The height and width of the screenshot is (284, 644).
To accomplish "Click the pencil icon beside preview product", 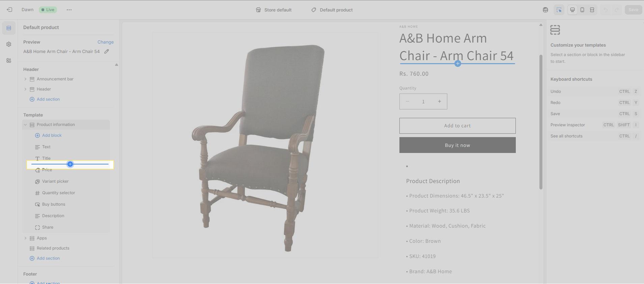I will click(x=107, y=51).
